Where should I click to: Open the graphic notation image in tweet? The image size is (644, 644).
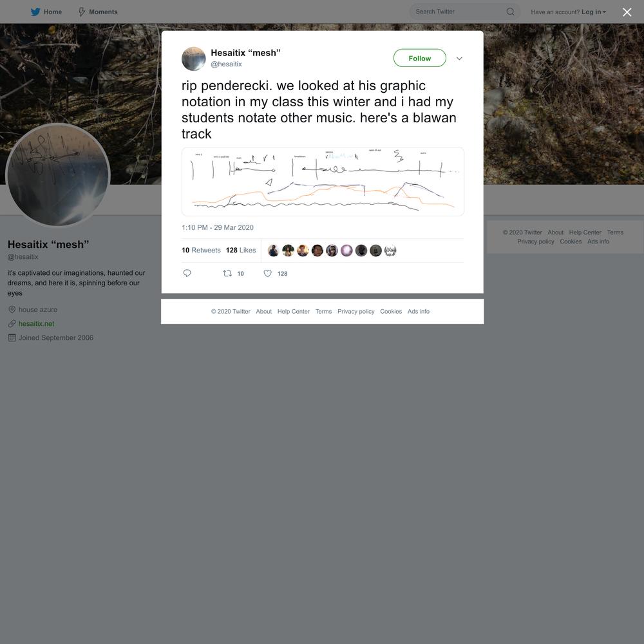pyautogui.click(x=323, y=182)
